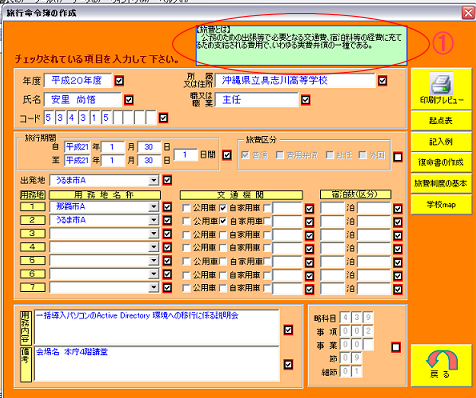This screenshot has height=398, width=476.
Task: Expand the empty 用務地 3 dropdown
Action: [153, 234]
